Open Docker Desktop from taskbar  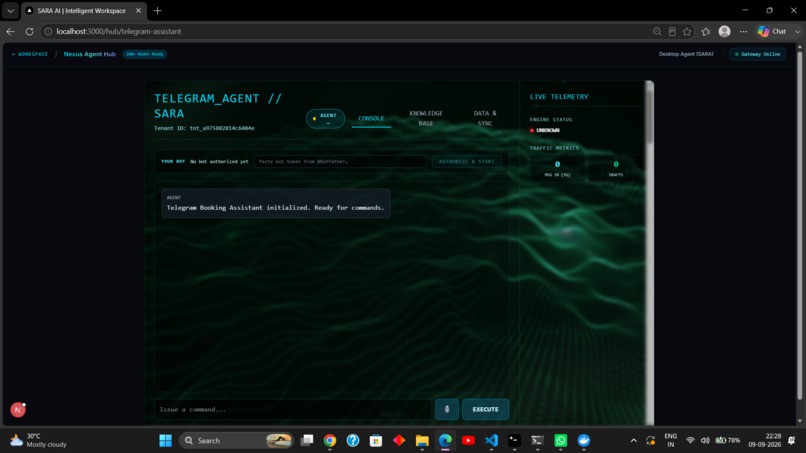click(x=584, y=440)
